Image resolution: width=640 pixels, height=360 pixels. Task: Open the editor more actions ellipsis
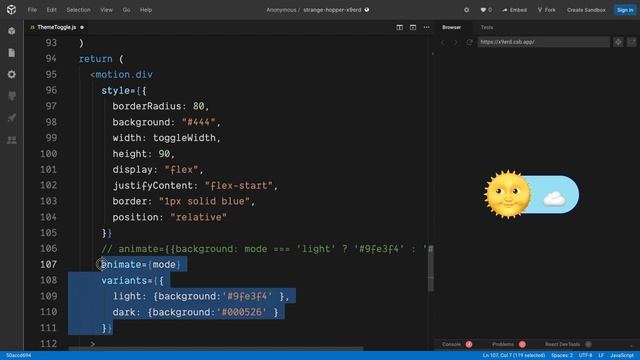pyautogui.click(x=427, y=27)
